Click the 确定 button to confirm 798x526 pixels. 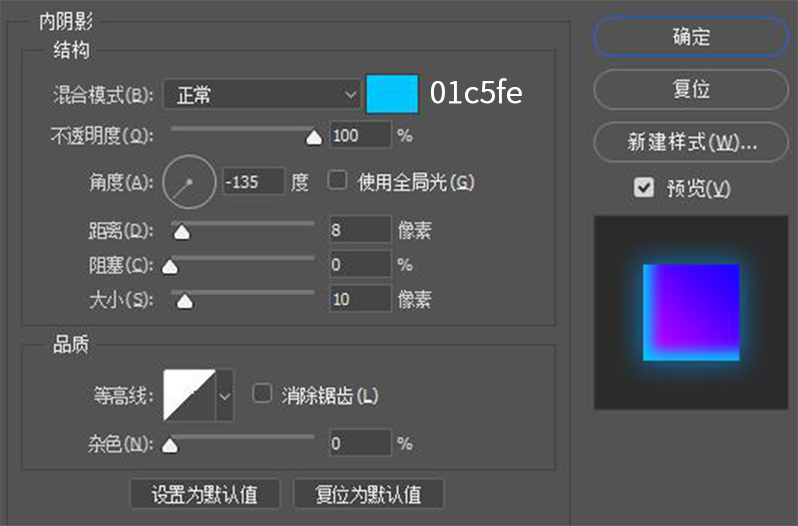[x=691, y=37]
